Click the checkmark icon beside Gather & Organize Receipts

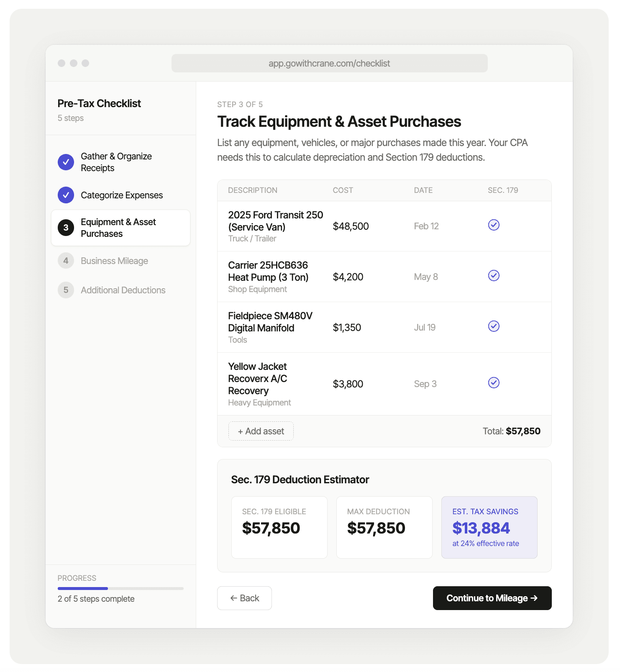coord(66,162)
